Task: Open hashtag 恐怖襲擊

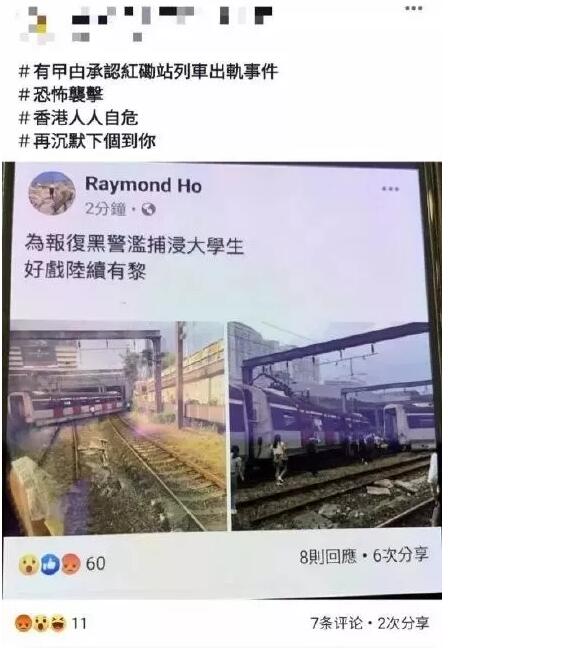Action: (x=61, y=94)
